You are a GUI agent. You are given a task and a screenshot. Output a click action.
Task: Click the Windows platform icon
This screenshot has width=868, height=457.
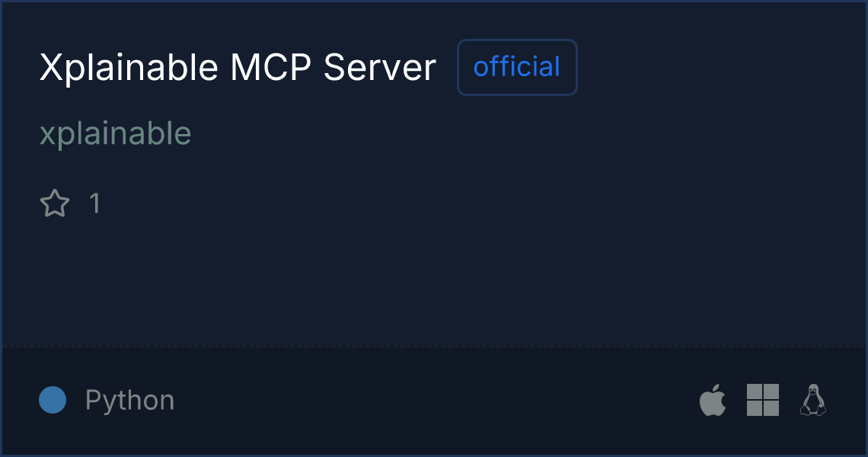pyautogui.click(x=763, y=400)
